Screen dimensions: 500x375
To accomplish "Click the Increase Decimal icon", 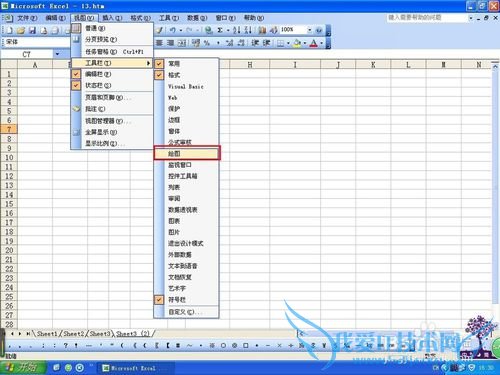I will [x=229, y=43].
